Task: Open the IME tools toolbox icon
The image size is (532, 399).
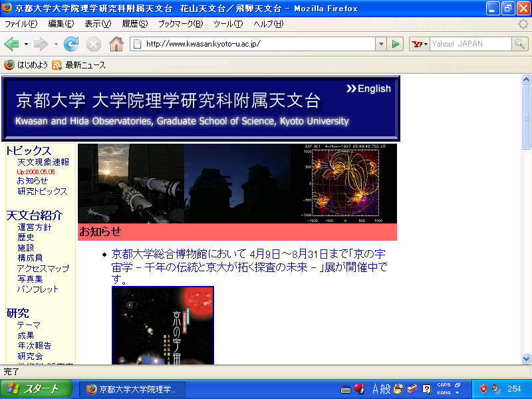Action: point(412,389)
